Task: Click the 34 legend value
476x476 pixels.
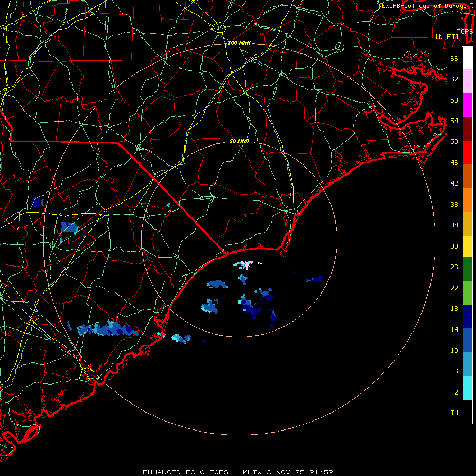Action: click(454, 225)
